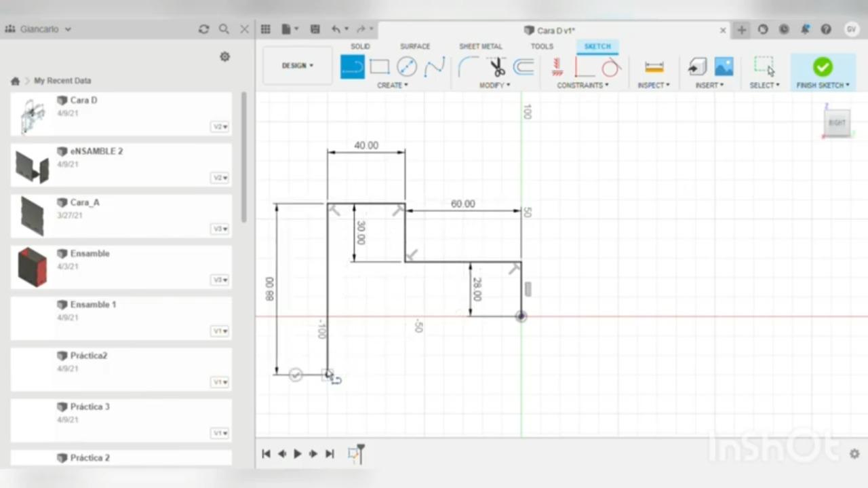This screenshot has width=868, height=488.
Task: Play the timeline
Action: [298, 453]
